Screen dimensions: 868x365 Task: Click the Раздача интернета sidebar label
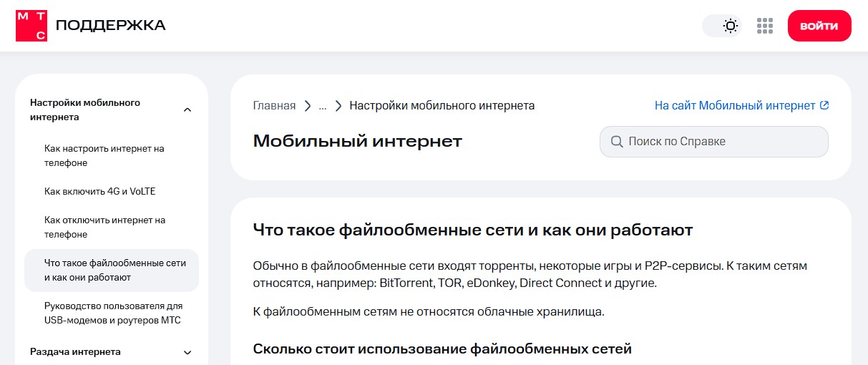tap(75, 351)
